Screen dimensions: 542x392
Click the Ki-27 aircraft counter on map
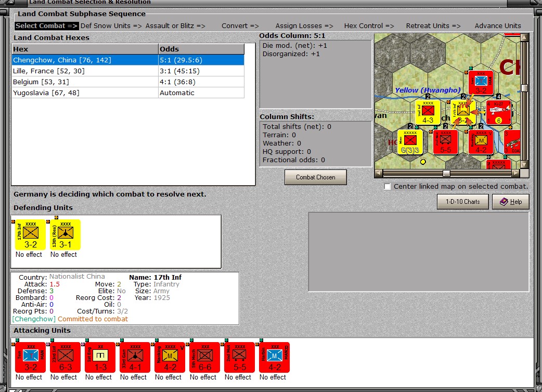coord(498,112)
